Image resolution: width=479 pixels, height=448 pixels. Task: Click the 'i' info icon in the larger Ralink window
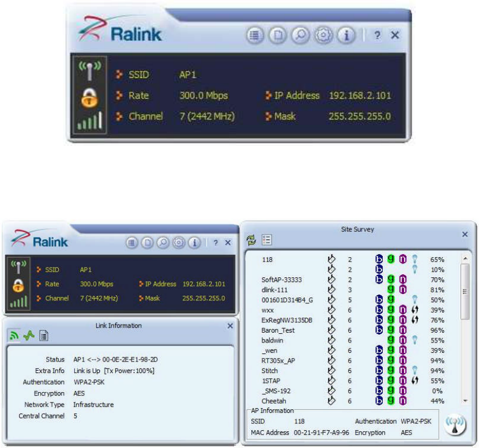coord(346,35)
